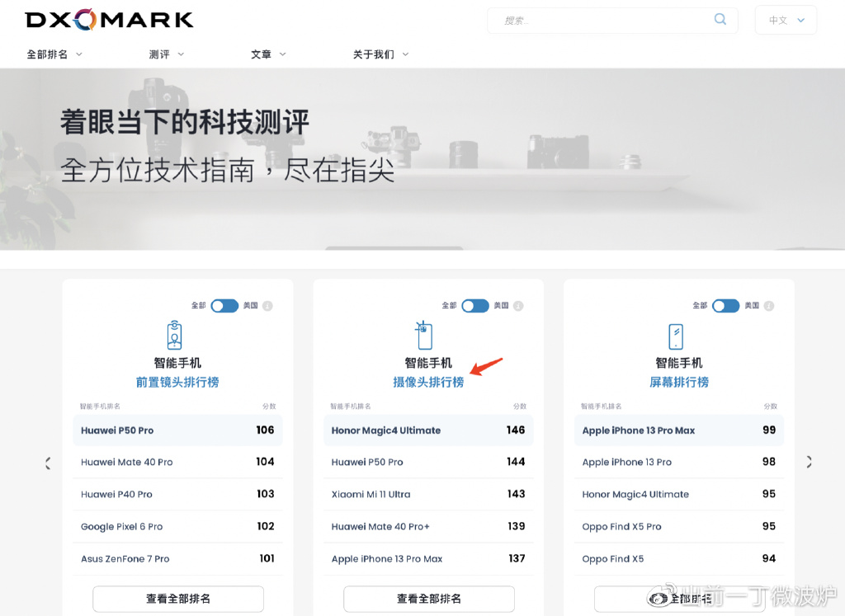Click the screen ranking smartphone icon

[678, 336]
